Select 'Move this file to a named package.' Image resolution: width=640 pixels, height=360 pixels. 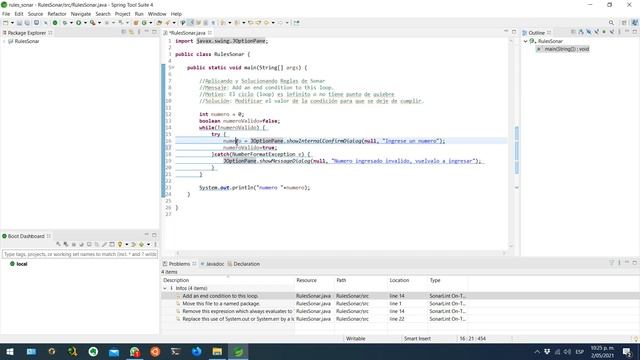tap(221, 304)
